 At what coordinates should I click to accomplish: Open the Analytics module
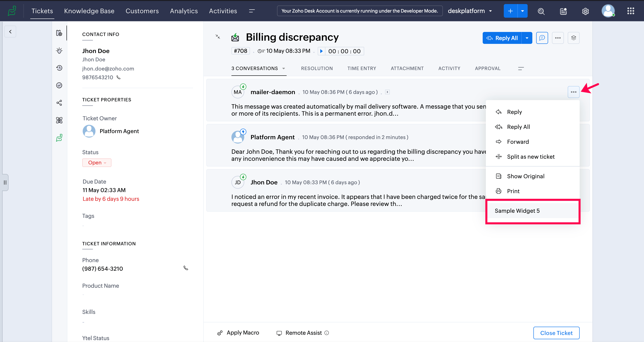click(x=184, y=11)
